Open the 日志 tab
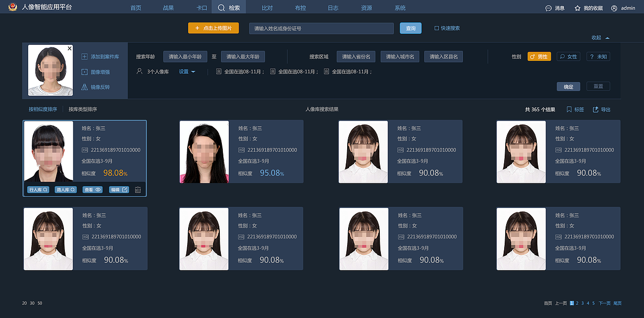 point(333,8)
